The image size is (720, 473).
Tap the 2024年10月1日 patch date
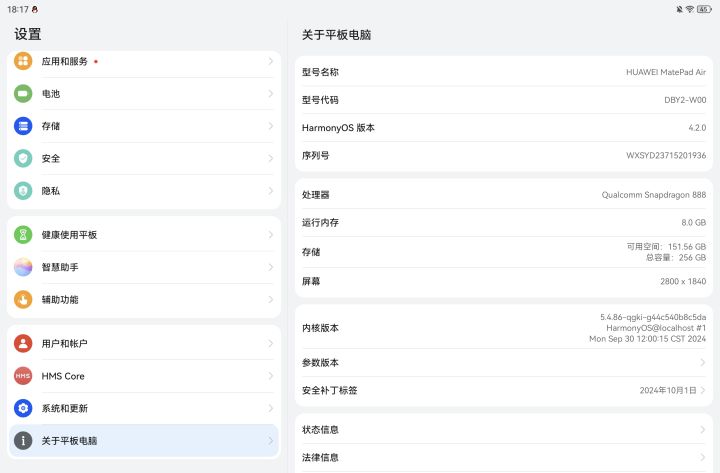coord(668,390)
